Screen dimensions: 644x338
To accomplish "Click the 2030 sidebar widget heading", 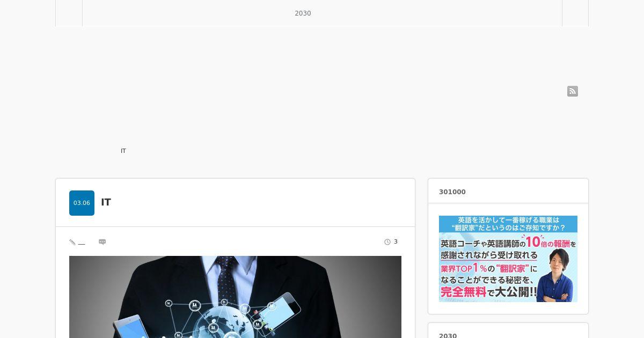I will [x=448, y=335].
